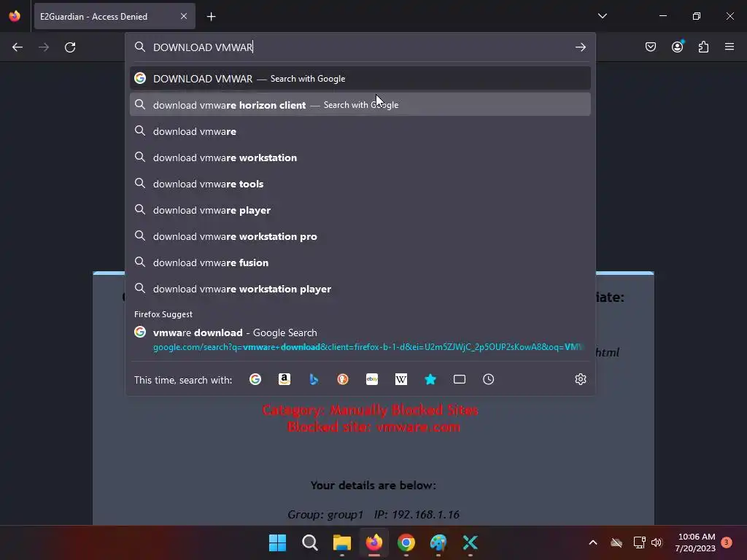Image resolution: width=747 pixels, height=560 pixels.
Task: List all tabs dropdown arrow
Action: point(603,16)
